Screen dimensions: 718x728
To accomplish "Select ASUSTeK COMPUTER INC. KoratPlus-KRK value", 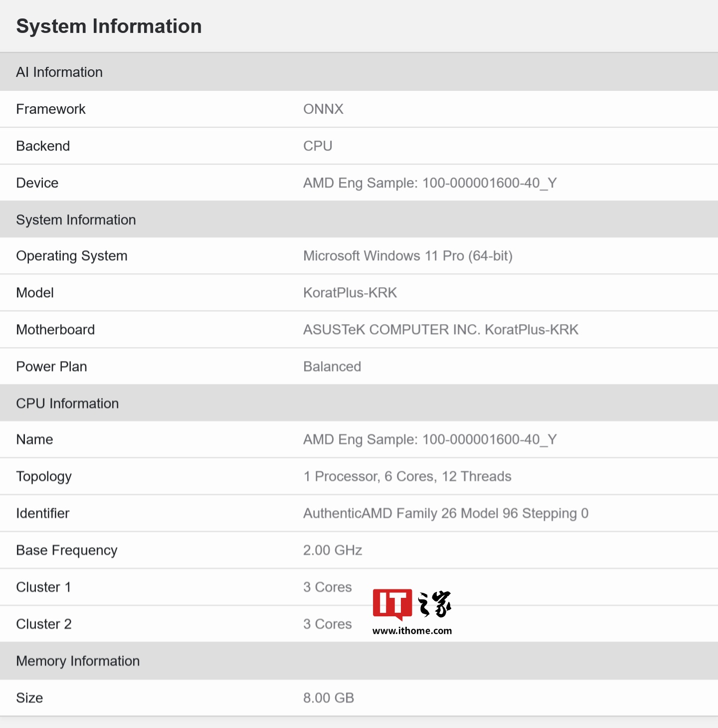I will [x=441, y=330].
